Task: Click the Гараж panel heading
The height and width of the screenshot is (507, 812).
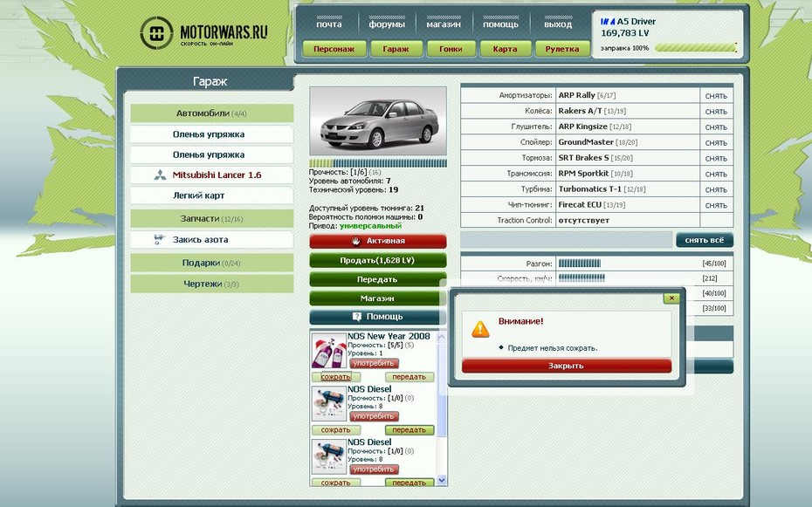Action: [210, 82]
